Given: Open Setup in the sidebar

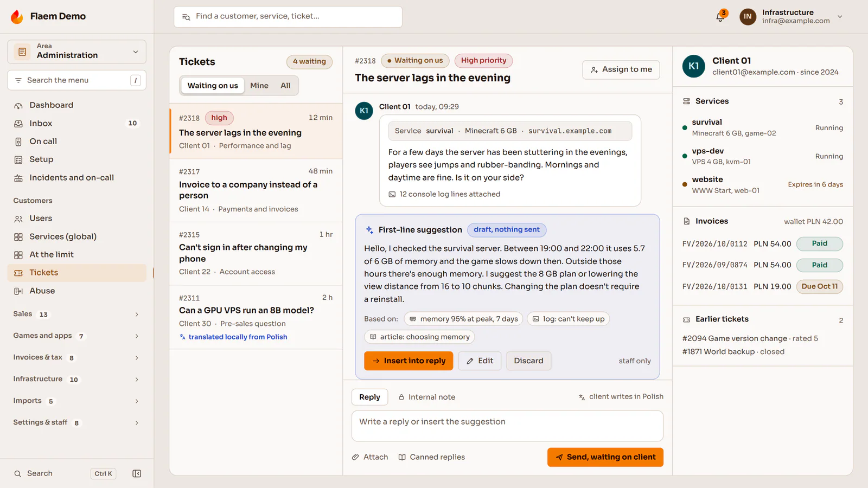Looking at the screenshot, I should 77,159.
